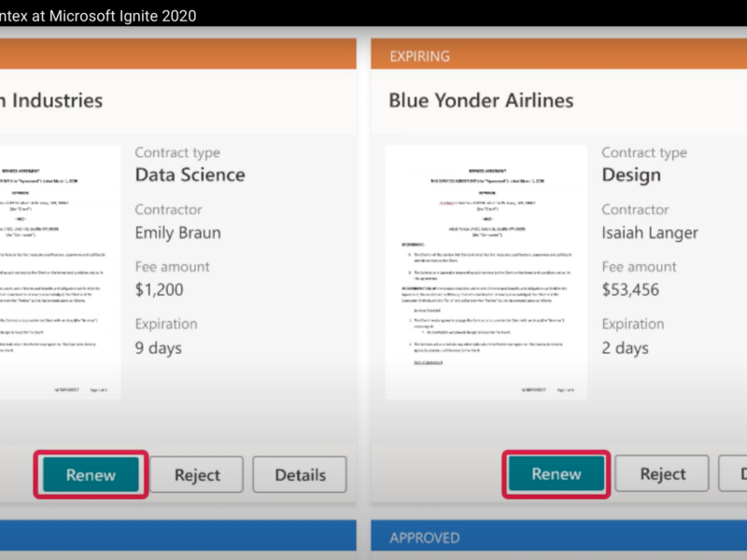Select the 2 days expiration value
This screenshot has width=747, height=560.
tap(625, 348)
